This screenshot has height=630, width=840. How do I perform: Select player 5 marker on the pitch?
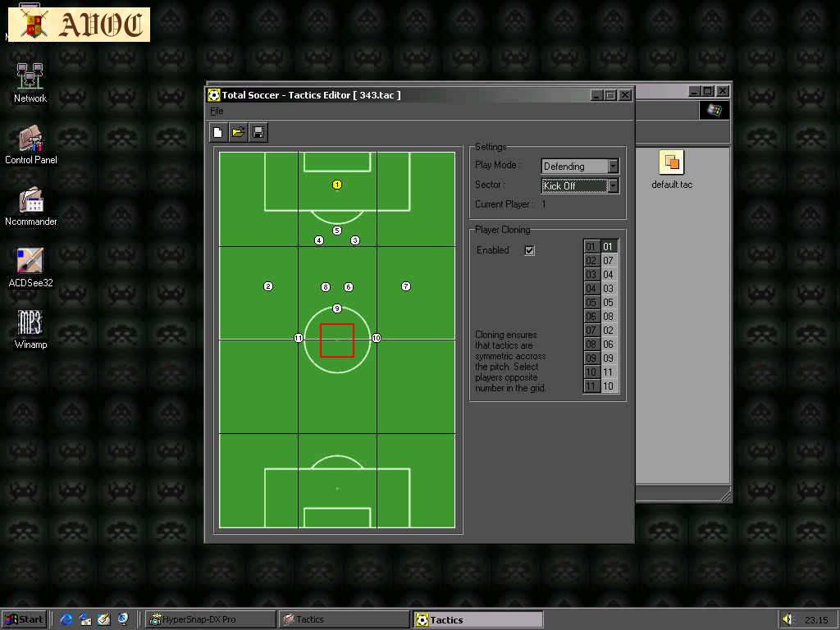[x=337, y=231]
